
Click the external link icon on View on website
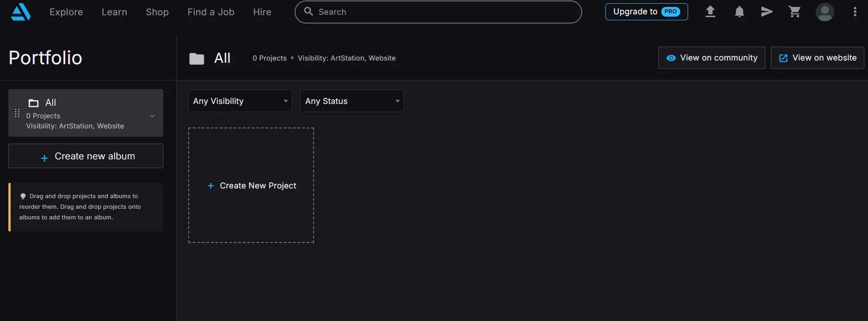(783, 58)
